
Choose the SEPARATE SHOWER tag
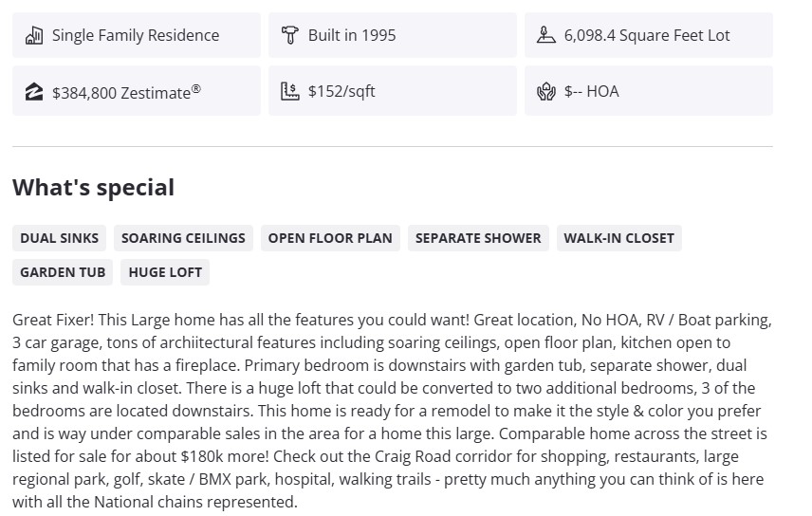tap(478, 238)
